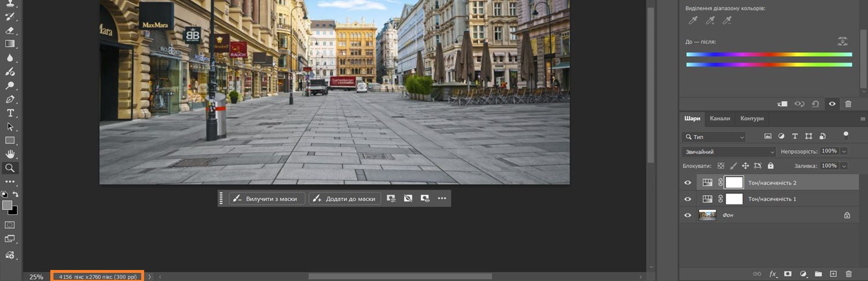Viewport: 868px width, 281px height.
Task: Delete adjustment layer from Properties panel
Action: [848, 104]
